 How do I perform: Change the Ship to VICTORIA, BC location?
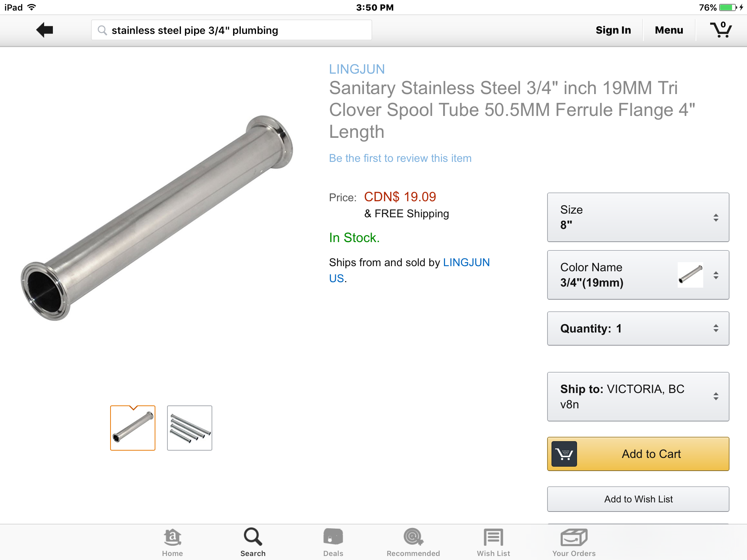pyautogui.click(x=638, y=397)
